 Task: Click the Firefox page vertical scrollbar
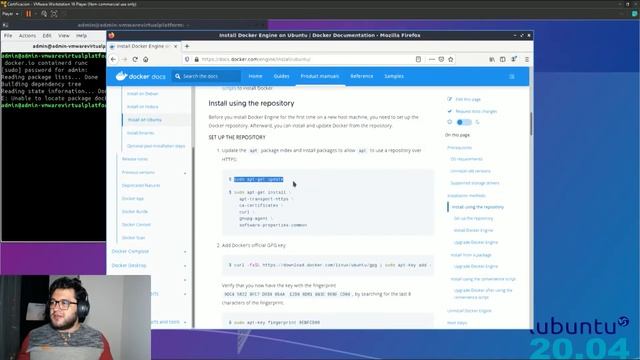(x=531, y=124)
